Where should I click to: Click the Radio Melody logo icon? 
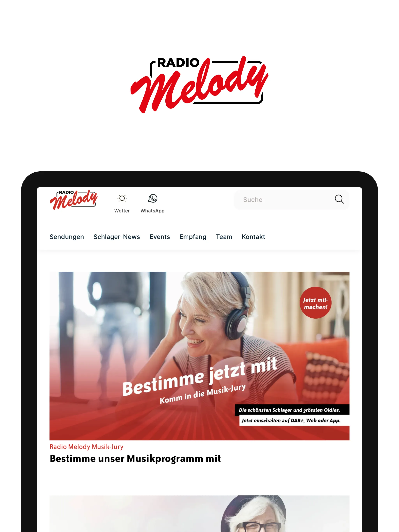click(x=73, y=199)
